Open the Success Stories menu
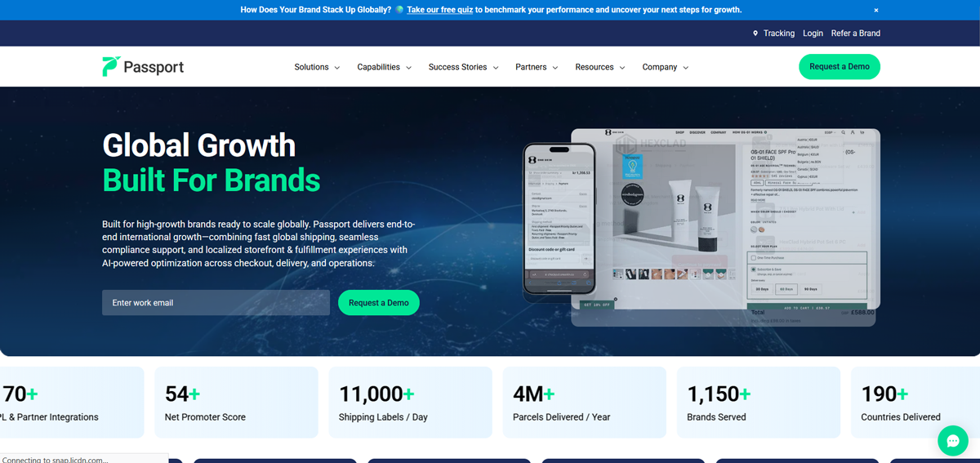This screenshot has height=463, width=980. [463, 67]
